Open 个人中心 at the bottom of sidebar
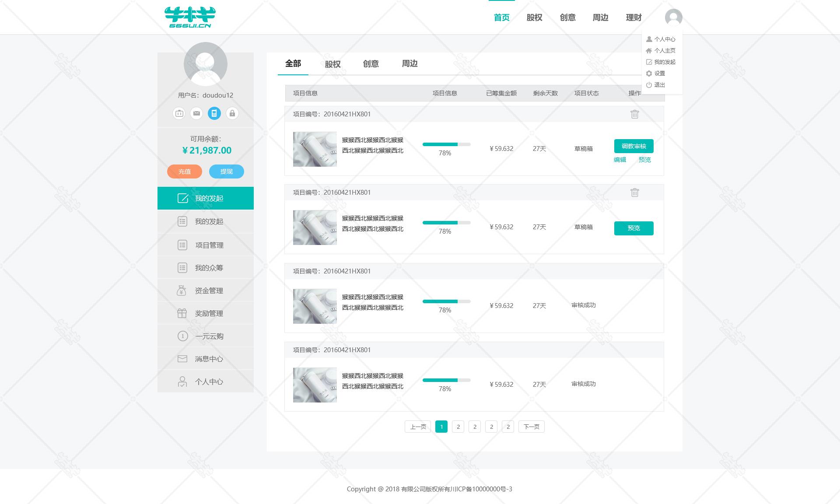 tap(206, 381)
